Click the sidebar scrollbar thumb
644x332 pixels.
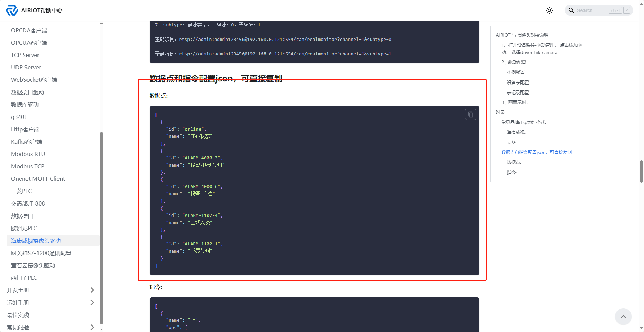101,228
